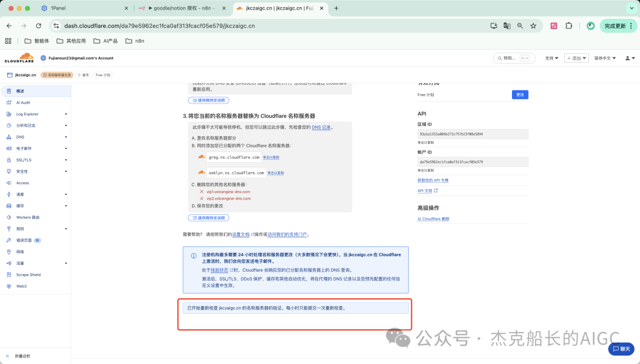
Task: Expand the 分析和日志 submenu arrow
Action: [66, 125]
